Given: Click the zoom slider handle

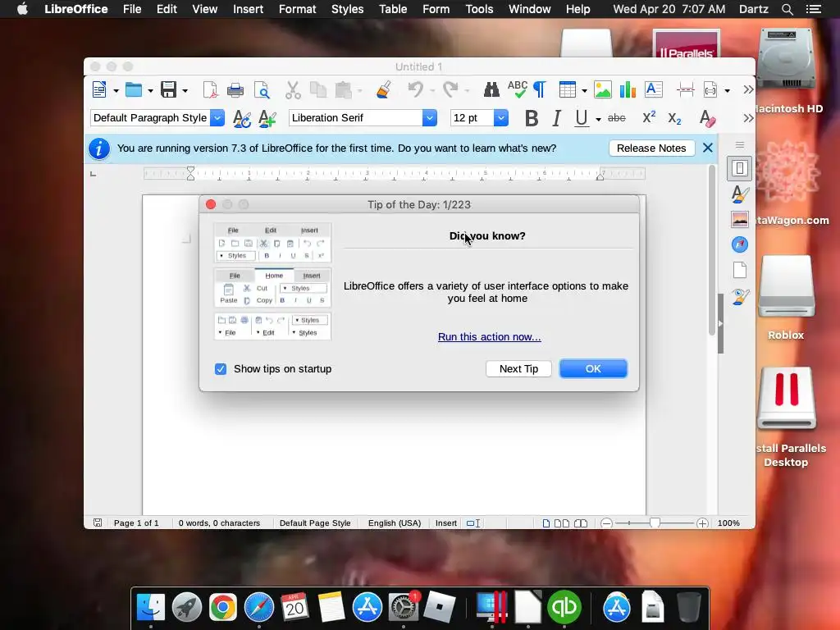Looking at the screenshot, I should pos(655,523).
